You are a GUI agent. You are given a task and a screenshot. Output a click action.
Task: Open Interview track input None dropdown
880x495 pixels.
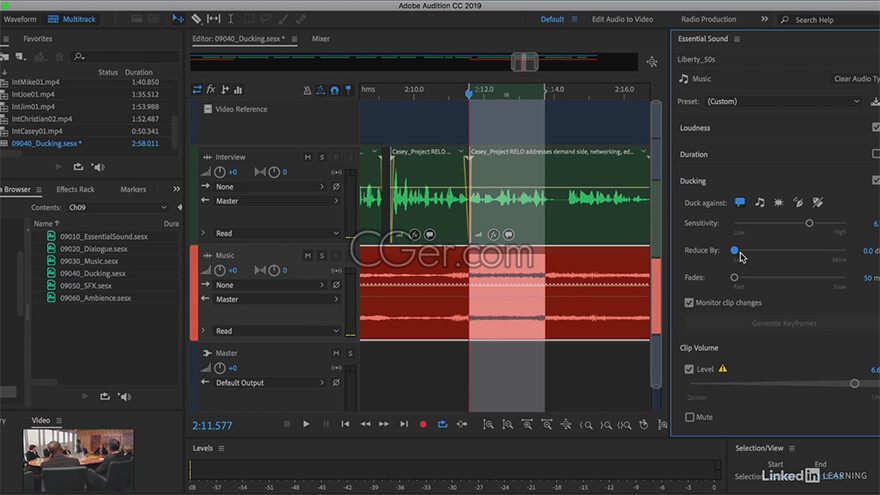[270, 186]
